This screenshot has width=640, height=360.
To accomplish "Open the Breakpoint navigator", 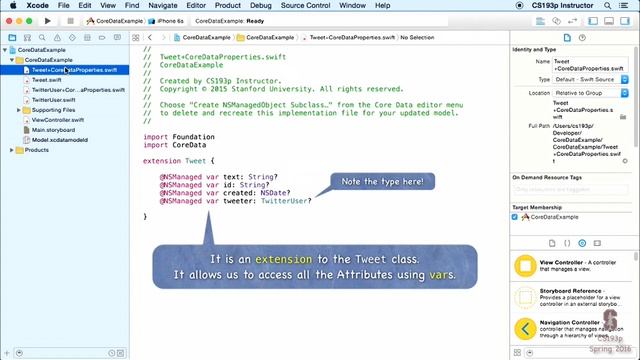I will 102,38.
